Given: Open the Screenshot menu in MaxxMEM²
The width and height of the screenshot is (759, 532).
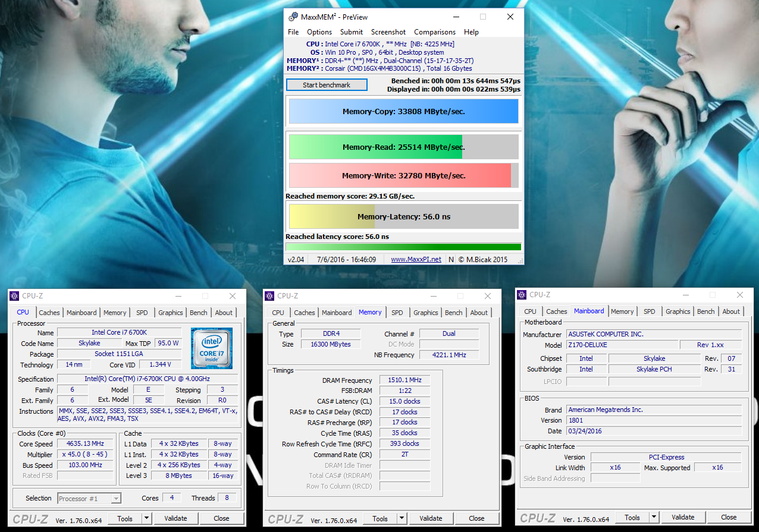Looking at the screenshot, I should [388, 32].
